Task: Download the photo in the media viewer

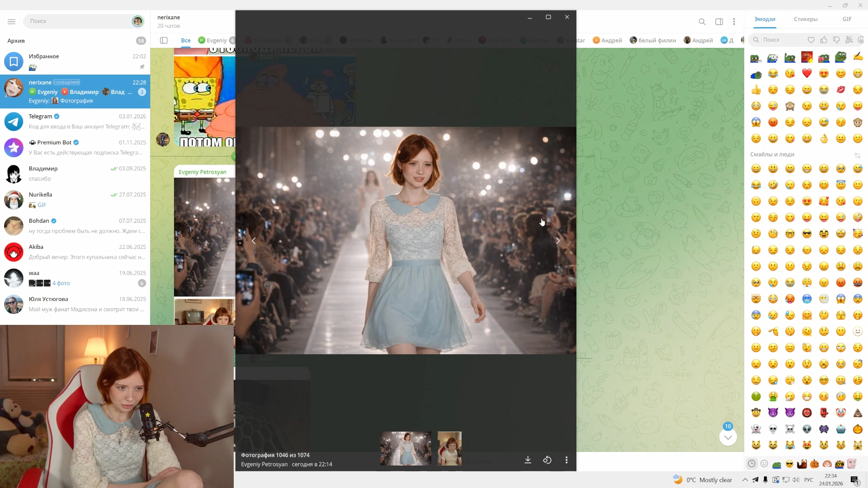Action: 528,460
